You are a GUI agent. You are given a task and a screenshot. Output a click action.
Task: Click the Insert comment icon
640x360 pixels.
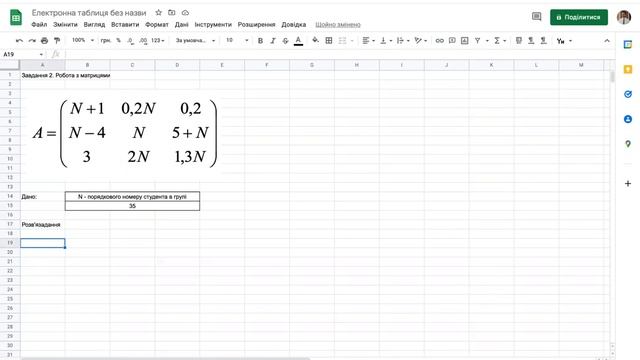pyautogui.click(x=452, y=40)
